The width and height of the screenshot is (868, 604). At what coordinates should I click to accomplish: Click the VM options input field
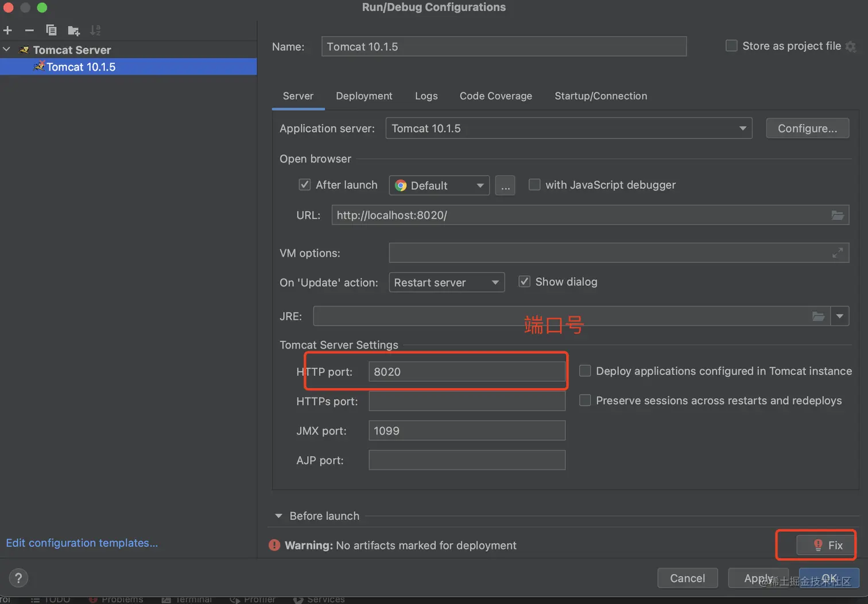pos(619,253)
